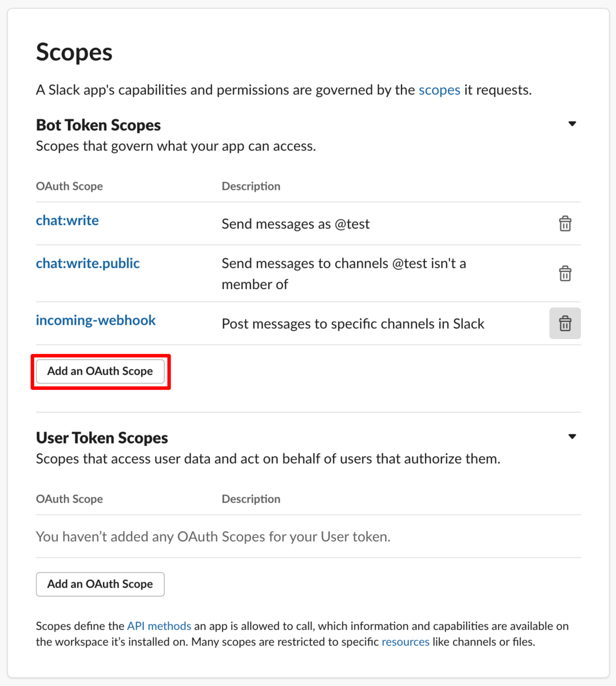
Task: Follow the blue 'scopes' link in the intro sentence
Action: tap(439, 90)
